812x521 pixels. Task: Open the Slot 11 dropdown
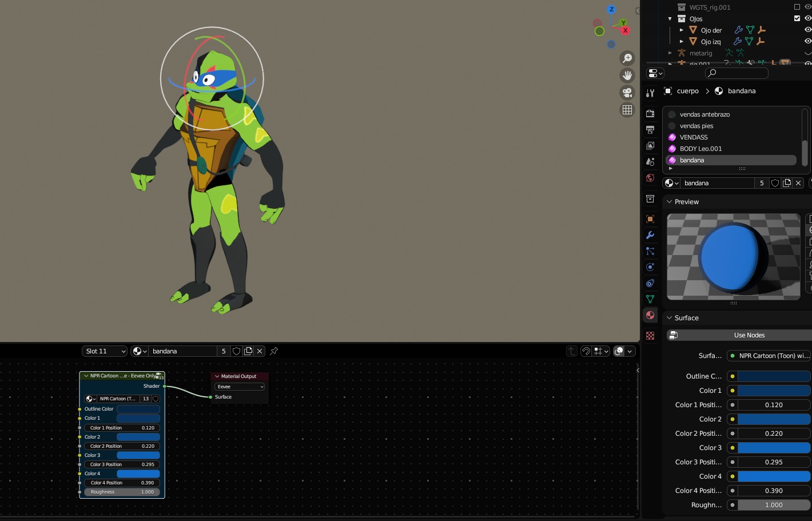pos(105,351)
